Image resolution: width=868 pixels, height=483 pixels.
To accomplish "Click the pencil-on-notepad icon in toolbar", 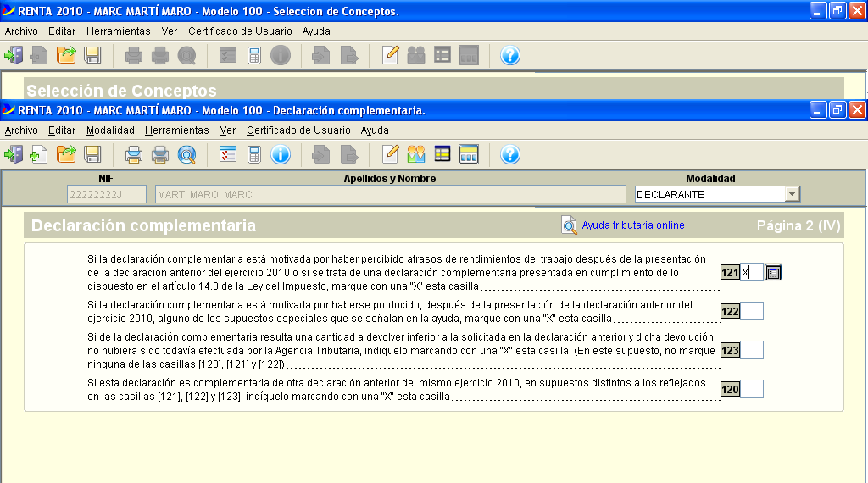I will click(x=390, y=154).
